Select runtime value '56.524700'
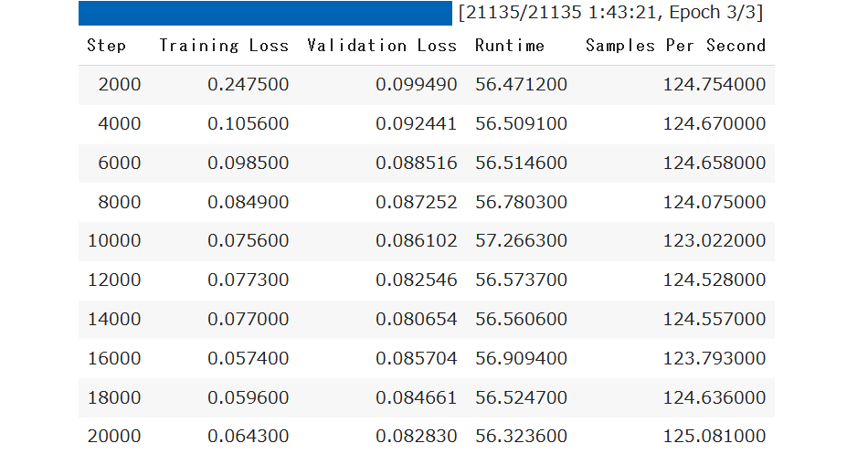 click(521, 398)
